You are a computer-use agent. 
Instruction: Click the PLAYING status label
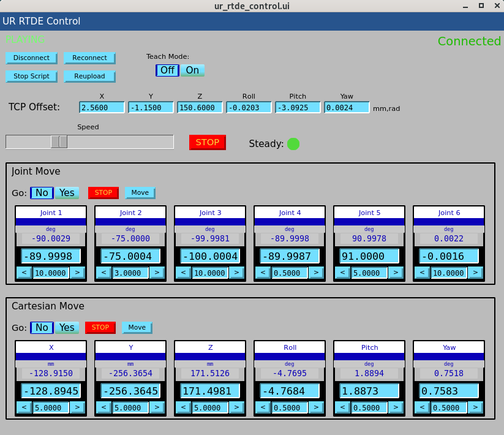pyautogui.click(x=25, y=39)
